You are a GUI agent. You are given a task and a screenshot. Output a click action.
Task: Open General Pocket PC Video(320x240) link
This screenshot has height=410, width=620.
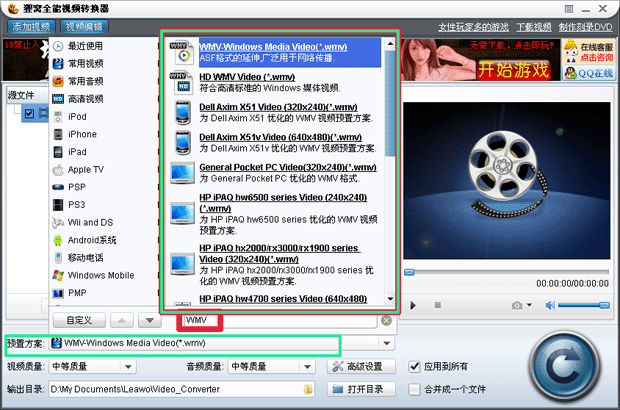click(x=287, y=167)
